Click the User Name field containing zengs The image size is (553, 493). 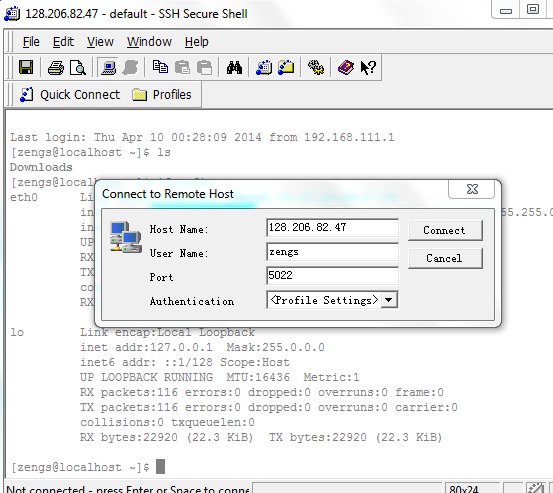333,252
